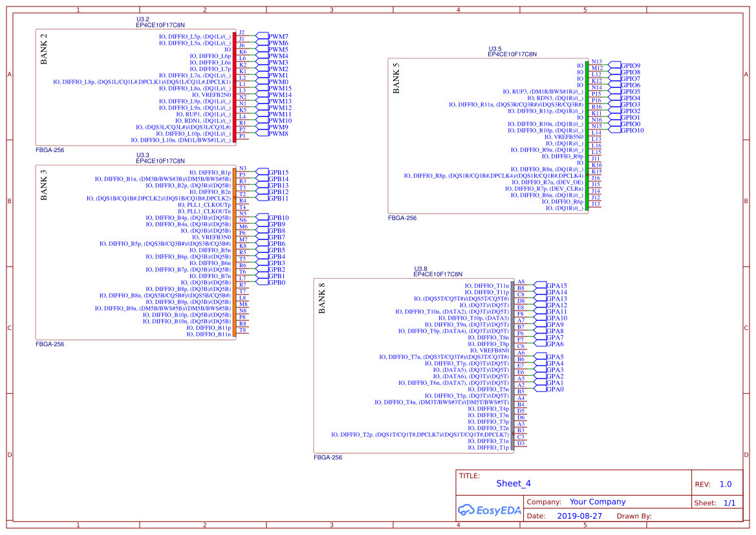Click the Your Company field
The width and height of the screenshot is (756, 535).
[x=597, y=502]
